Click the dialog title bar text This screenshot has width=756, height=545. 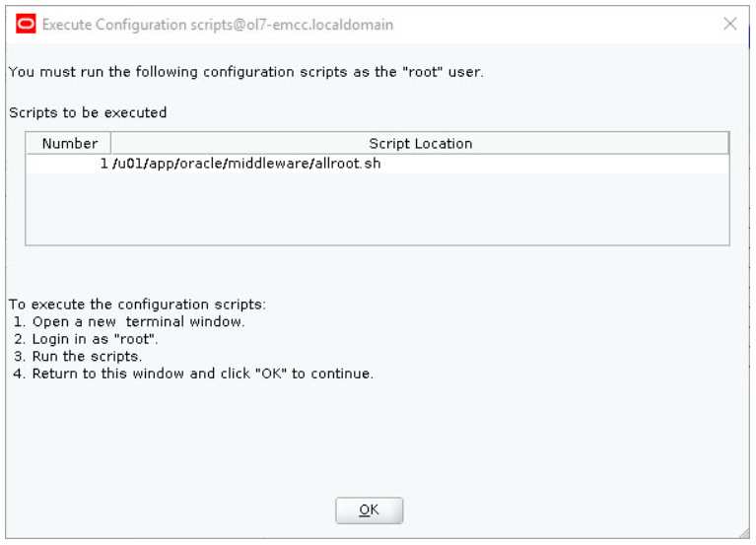click(x=218, y=24)
